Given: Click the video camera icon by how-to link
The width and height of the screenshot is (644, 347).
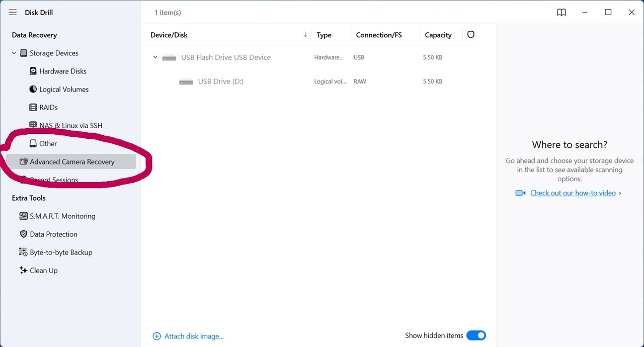Looking at the screenshot, I should [x=520, y=193].
